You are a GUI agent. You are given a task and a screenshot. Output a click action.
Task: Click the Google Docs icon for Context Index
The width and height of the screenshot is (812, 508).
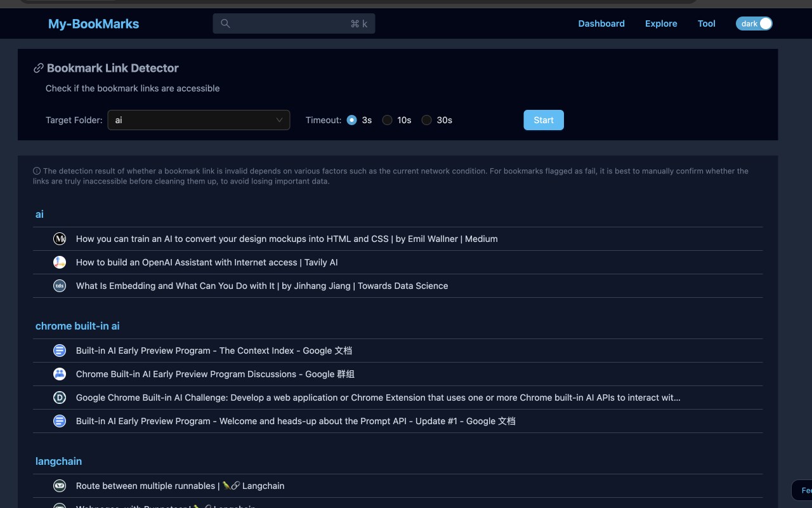(60, 351)
